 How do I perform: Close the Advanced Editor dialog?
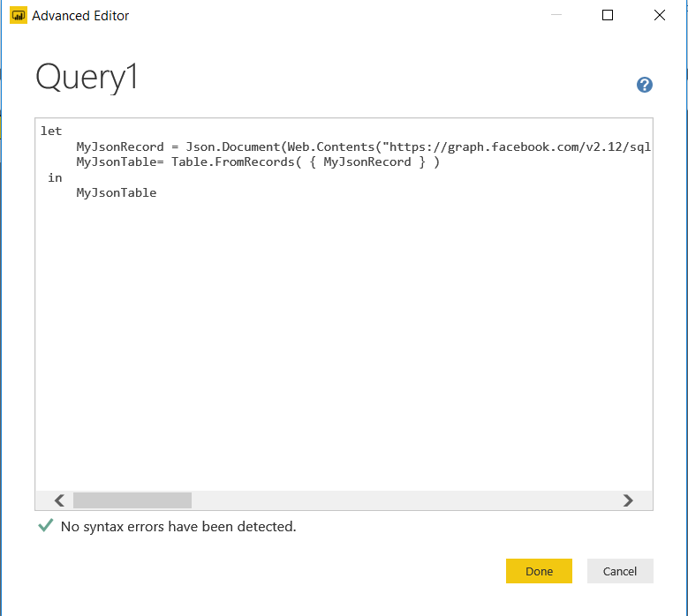[x=659, y=15]
